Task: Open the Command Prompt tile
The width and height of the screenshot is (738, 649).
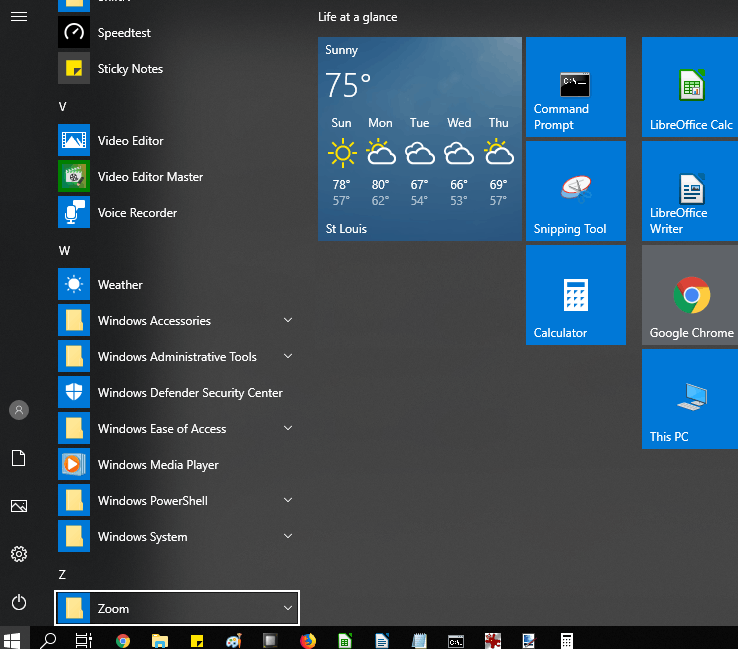Action: pos(576,87)
